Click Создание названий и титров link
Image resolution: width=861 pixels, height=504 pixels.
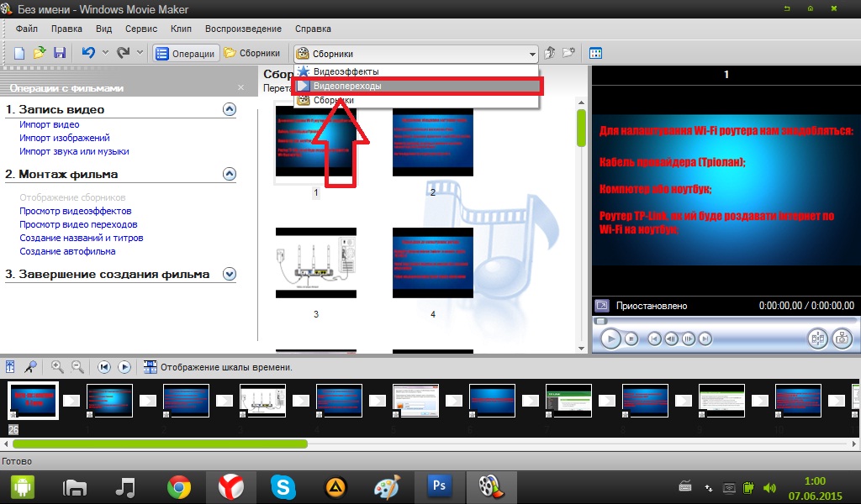click(x=82, y=238)
